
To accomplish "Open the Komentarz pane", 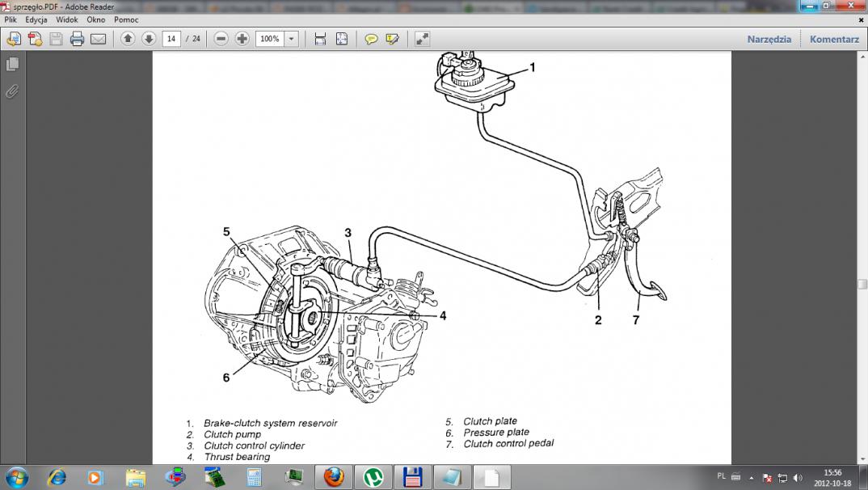I will click(x=834, y=39).
